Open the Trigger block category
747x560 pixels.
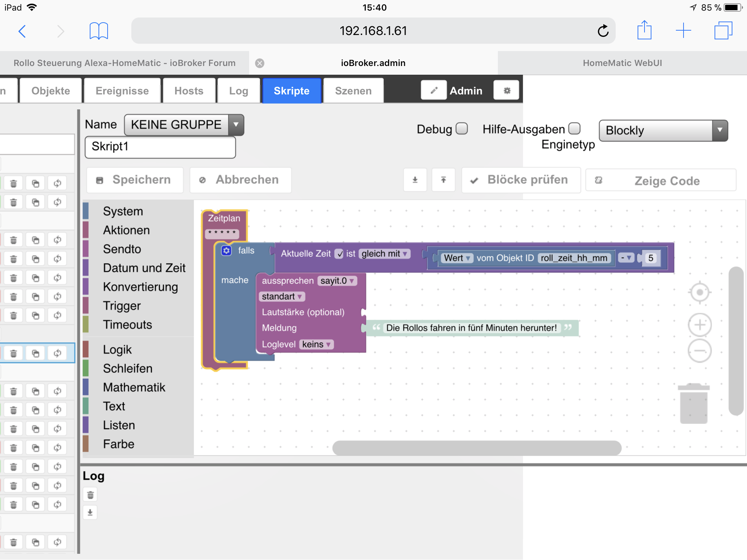tap(122, 306)
